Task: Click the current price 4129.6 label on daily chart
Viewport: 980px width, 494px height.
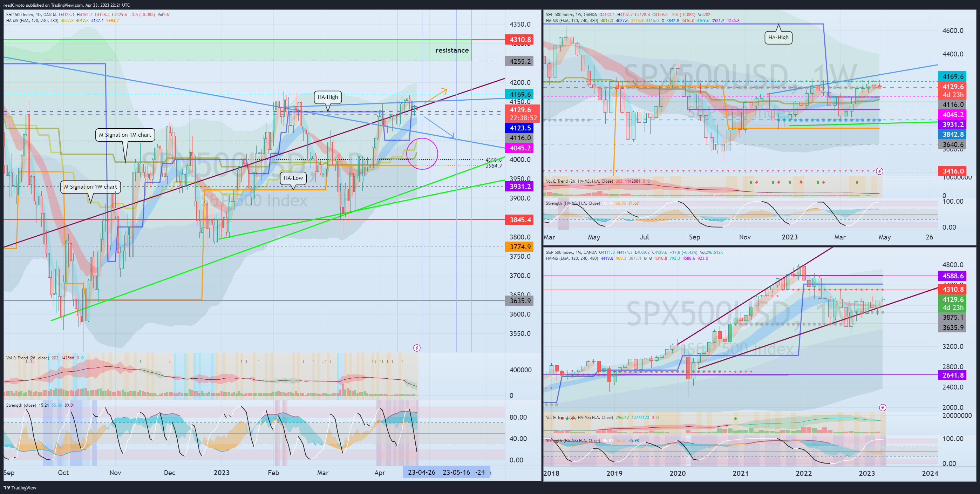Action: pos(522,113)
